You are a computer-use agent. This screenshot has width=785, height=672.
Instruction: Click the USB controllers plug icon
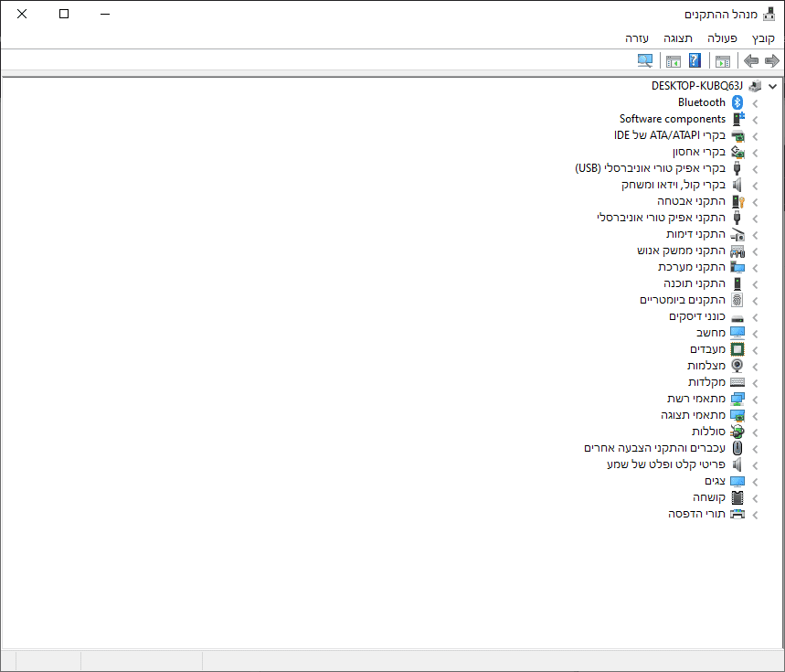pyautogui.click(x=737, y=168)
